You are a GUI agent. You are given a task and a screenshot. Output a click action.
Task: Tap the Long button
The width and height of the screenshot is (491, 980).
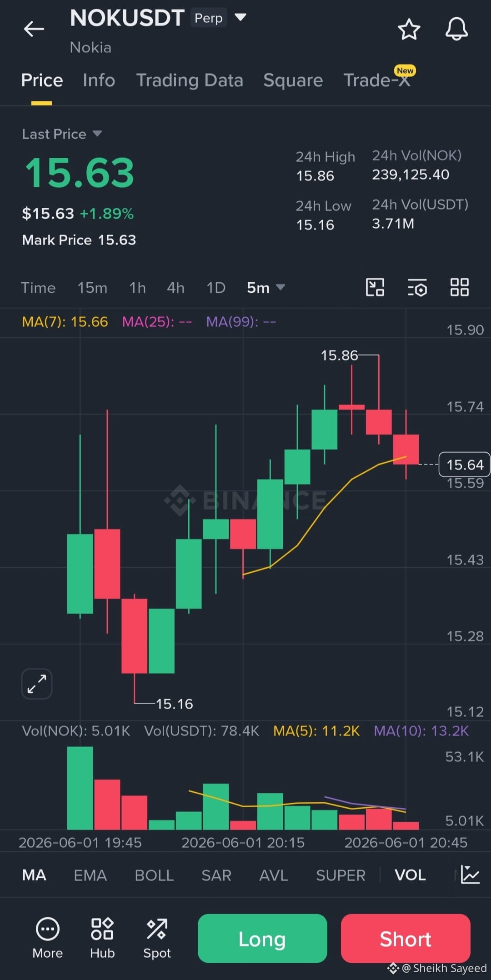(262, 938)
